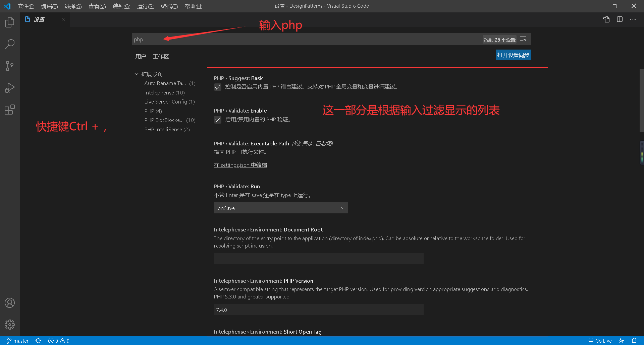Click the 打开设置同步 button
Screen dimensions: 644x345
513,55
